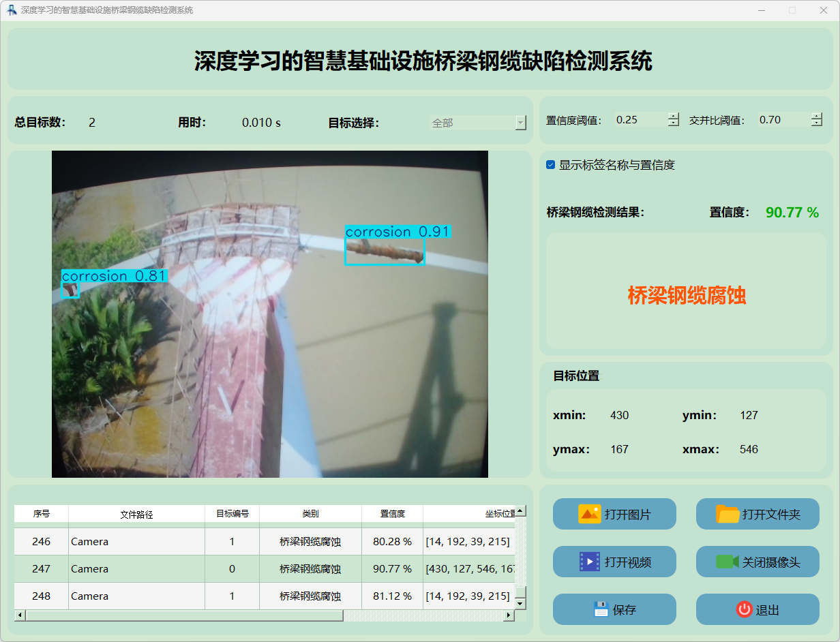Click the image icon on 打开图片 button
Image resolution: width=840 pixels, height=642 pixels.
589,514
